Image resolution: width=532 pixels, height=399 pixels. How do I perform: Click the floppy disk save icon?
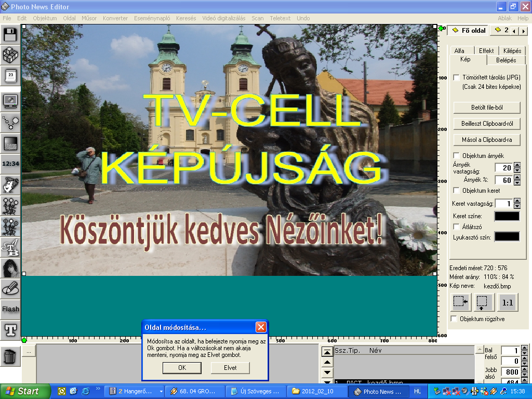pyautogui.click(x=10, y=35)
